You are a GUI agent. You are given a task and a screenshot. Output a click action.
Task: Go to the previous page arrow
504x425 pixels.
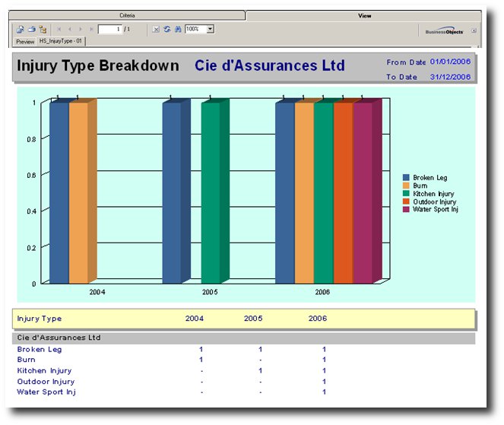[x=70, y=29]
